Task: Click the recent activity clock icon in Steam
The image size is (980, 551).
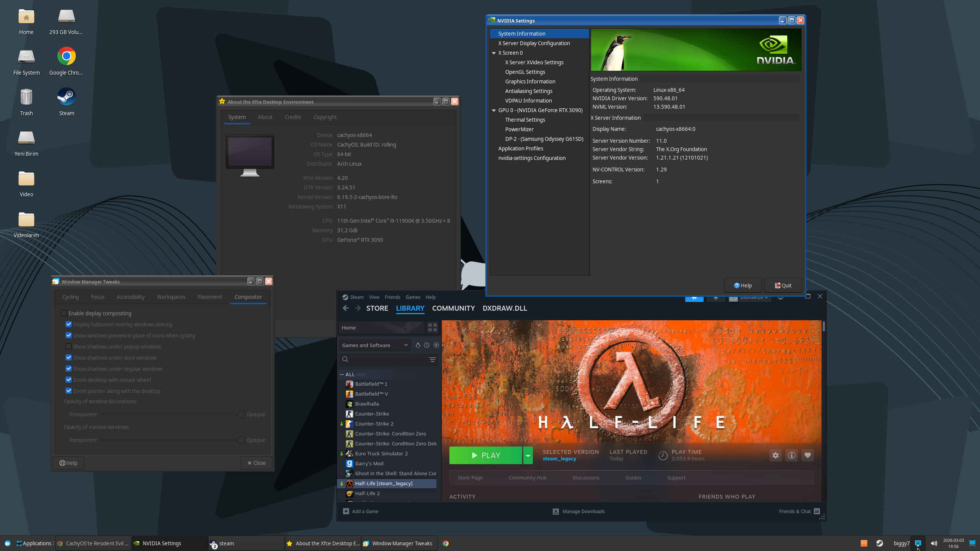Action: 426,345
